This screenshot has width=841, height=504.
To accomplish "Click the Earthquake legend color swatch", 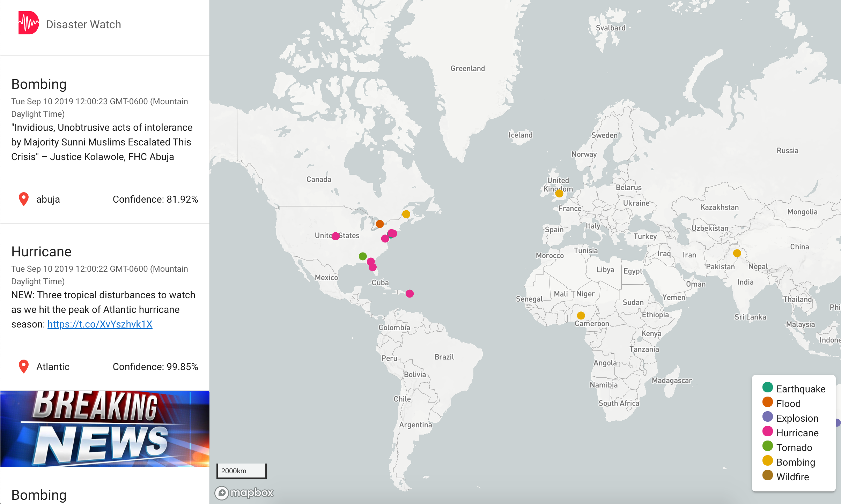I will point(767,388).
